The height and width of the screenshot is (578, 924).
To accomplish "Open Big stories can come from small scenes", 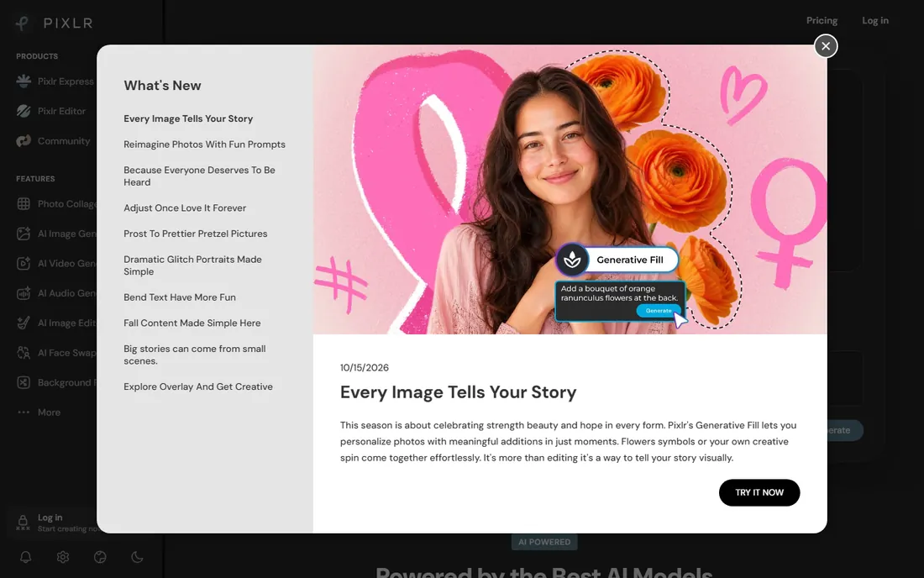I will click(x=195, y=355).
